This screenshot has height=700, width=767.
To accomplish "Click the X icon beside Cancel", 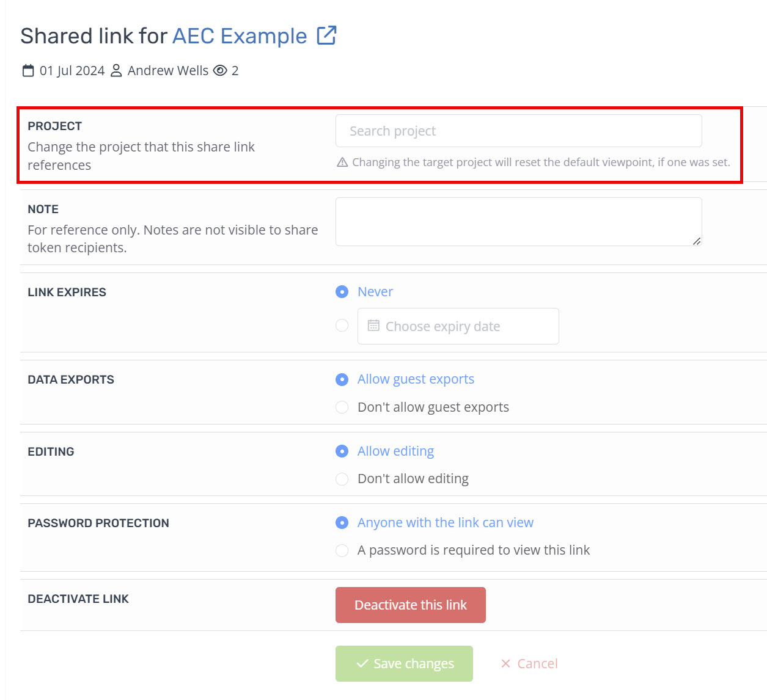I will tap(505, 663).
